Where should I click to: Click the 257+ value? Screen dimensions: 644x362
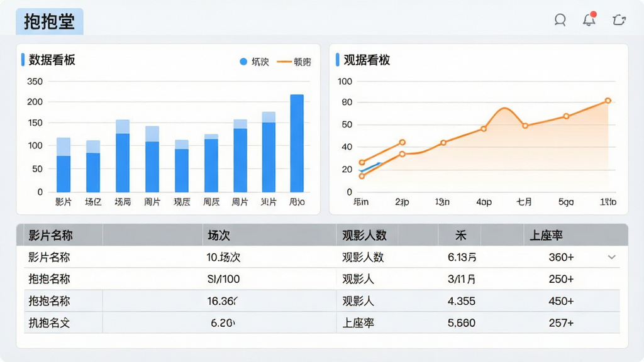coord(561,323)
